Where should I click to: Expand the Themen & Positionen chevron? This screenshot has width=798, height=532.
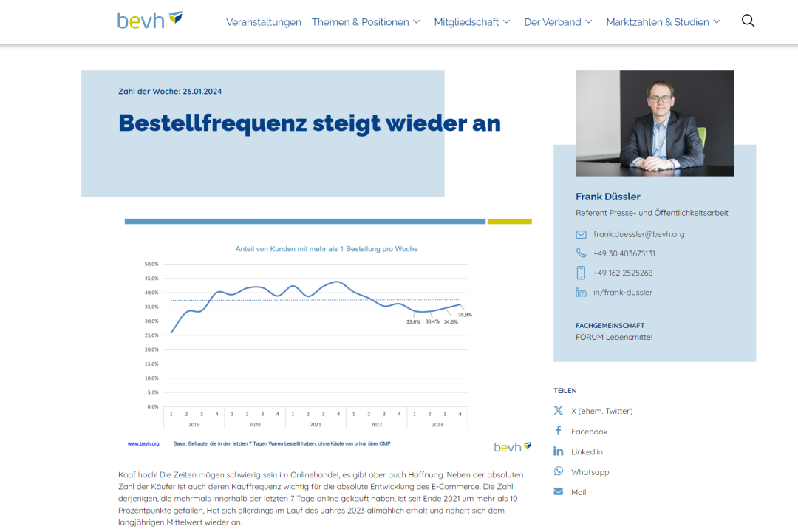click(416, 22)
